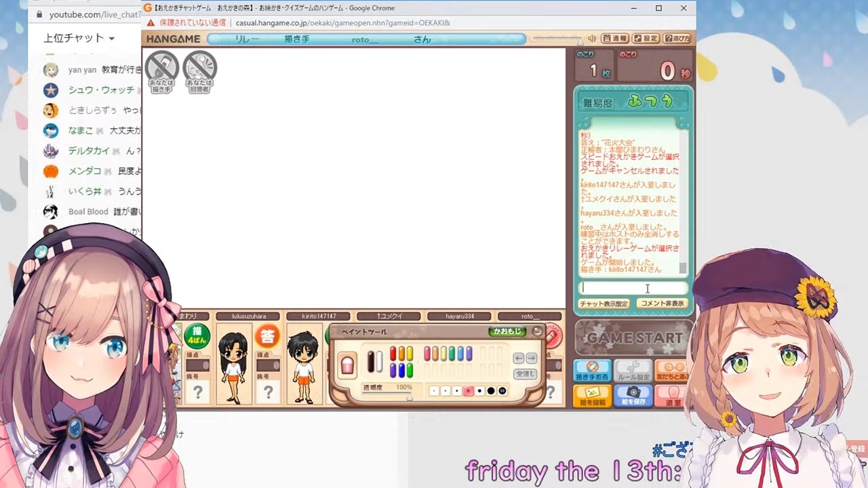Choose the bright yellow pen color
The height and width of the screenshot is (488, 868).
409,354
